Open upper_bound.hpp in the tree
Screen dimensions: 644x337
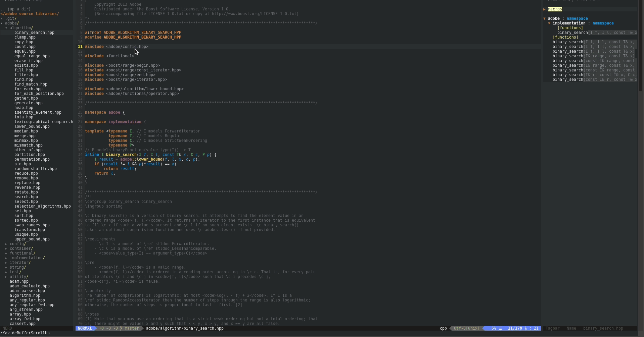coord(32,239)
